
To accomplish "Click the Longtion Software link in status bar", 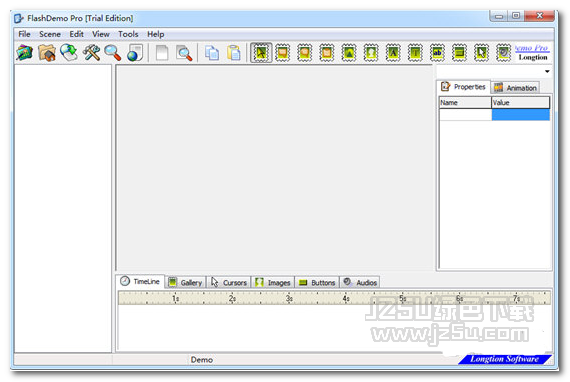I will pyautogui.click(x=505, y=359).
